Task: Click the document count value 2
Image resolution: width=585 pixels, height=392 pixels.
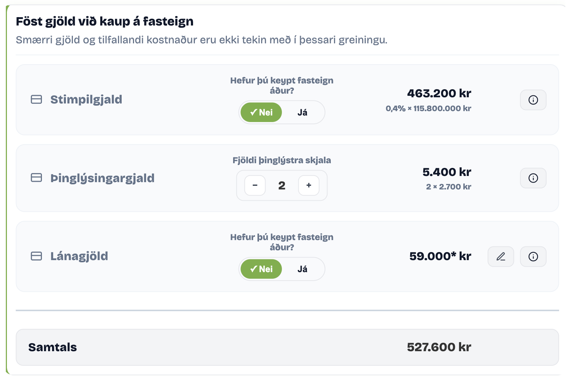Action: click(x=282, y=185)
